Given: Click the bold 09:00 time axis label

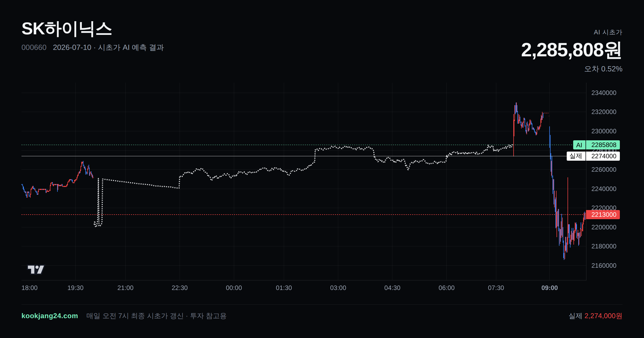Looking at the screenshot, I should 550,288.
